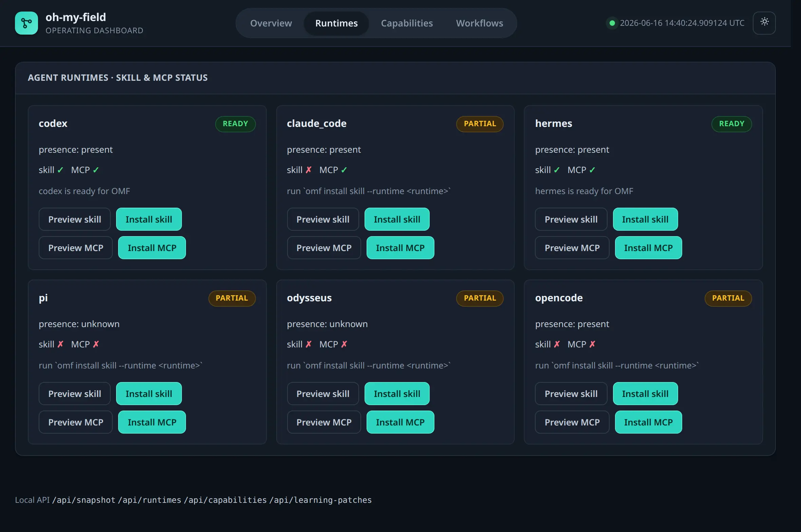This screenshot has width=801, height=532.
Task: Click the MCP red cross on pi card
Action: pyautogui.click(x=96, y=344)
